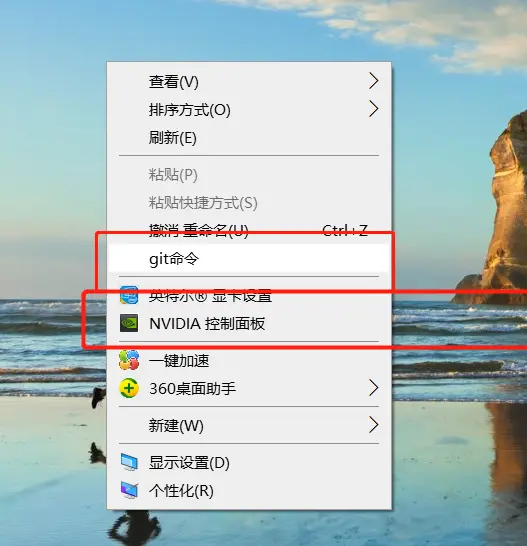Click the Intel graphics settings icon
This screenshot has width=527, height=546.
[129, 295]
